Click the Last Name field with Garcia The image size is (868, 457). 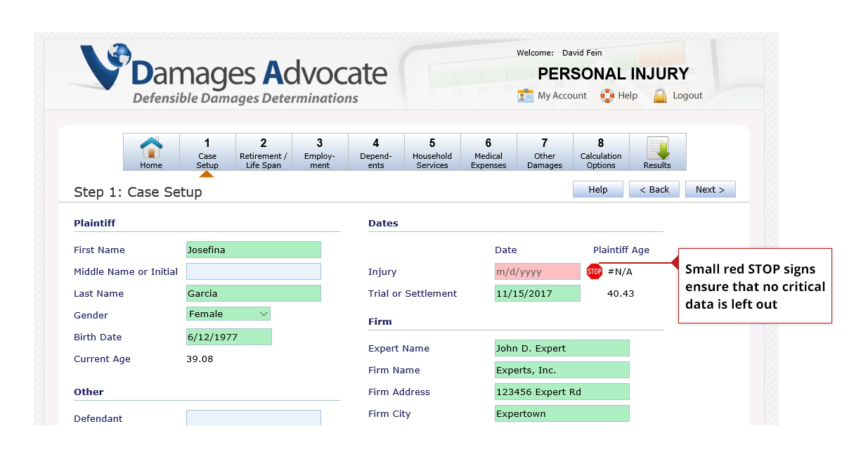(254, 293)
